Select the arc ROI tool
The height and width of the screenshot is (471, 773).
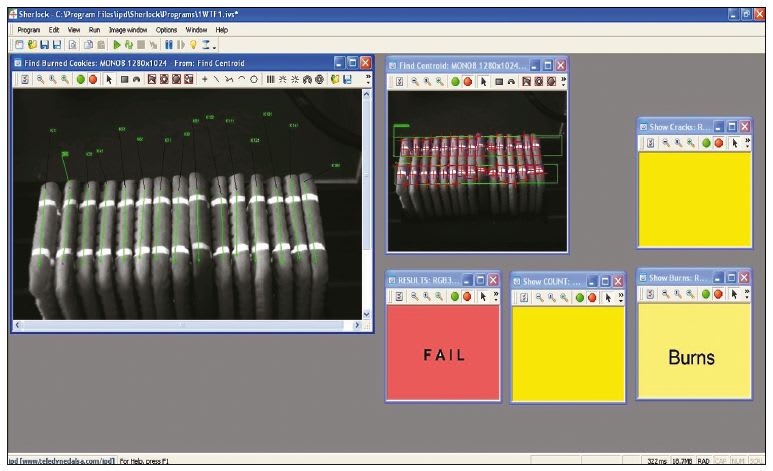pyautogui.click(x=241, y=79)
